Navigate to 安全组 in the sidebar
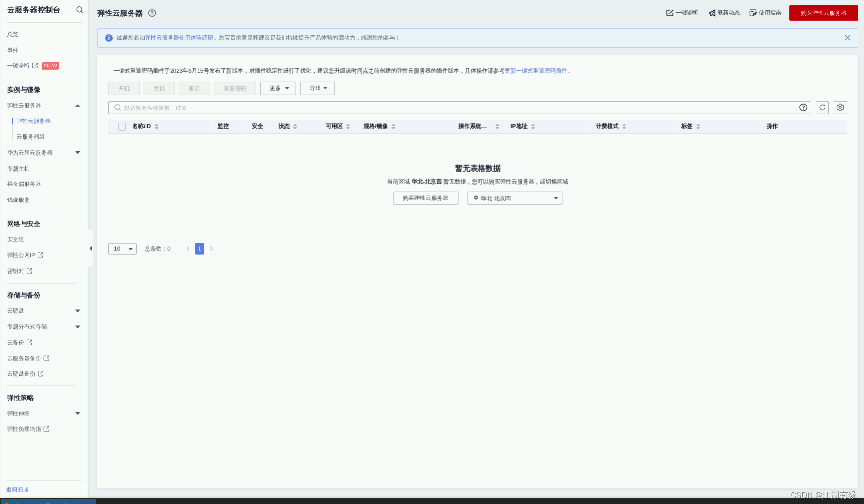The image size is (864, 504). click(x=15, y=239)
